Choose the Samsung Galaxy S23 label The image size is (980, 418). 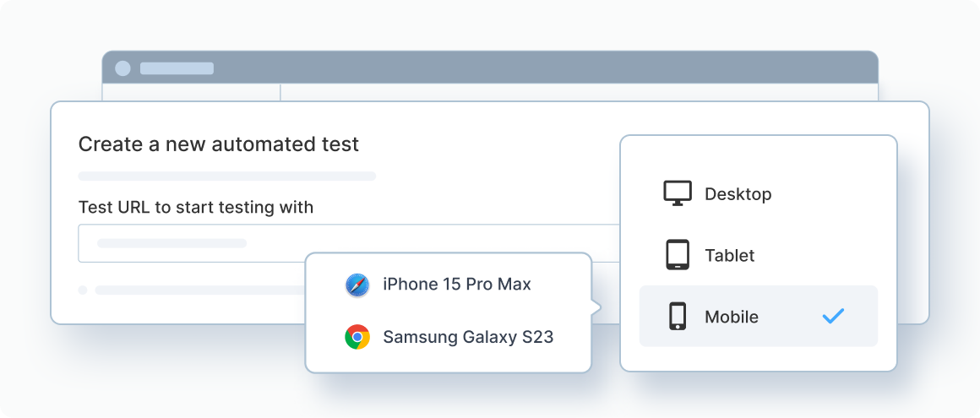coord(468,338)
